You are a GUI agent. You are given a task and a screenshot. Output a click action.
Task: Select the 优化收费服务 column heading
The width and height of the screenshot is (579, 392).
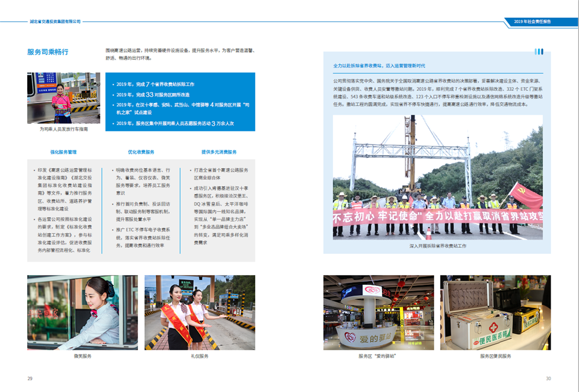coord(141,152)
